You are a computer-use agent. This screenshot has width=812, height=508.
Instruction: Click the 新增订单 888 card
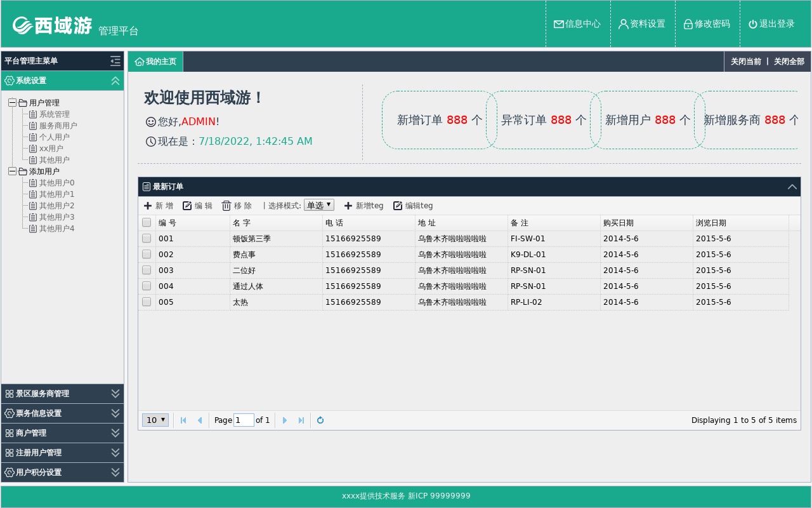(x=440, y=120)
